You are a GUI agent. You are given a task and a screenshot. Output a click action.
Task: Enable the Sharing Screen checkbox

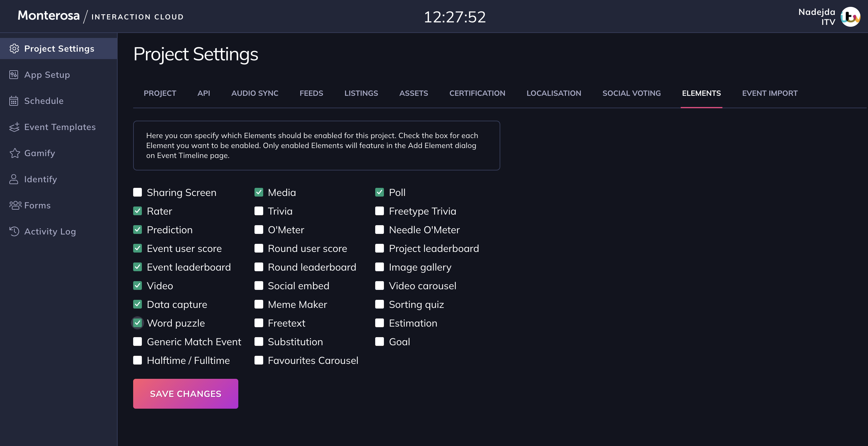click(138, 192)
